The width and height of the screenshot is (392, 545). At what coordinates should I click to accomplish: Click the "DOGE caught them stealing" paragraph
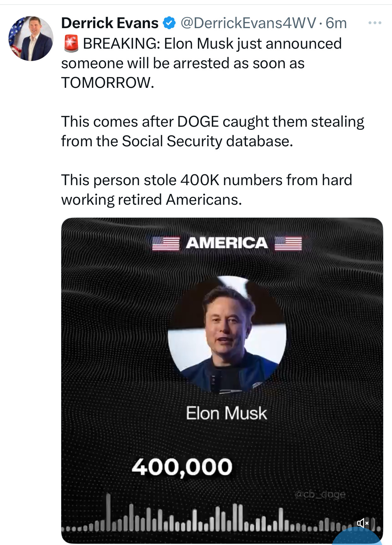pyautogui.click(x=212, y=131)
